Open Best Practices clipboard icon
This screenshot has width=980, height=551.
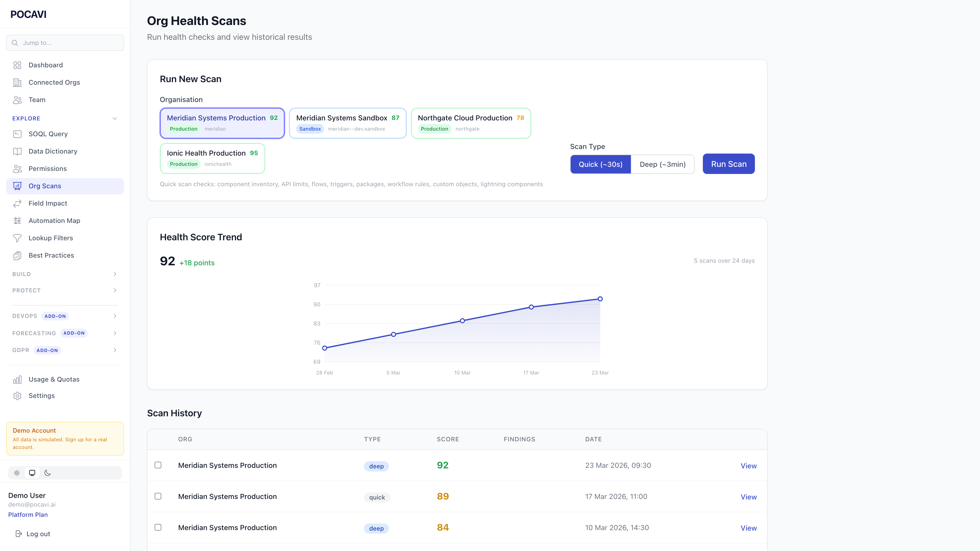(x=17, y=256)
